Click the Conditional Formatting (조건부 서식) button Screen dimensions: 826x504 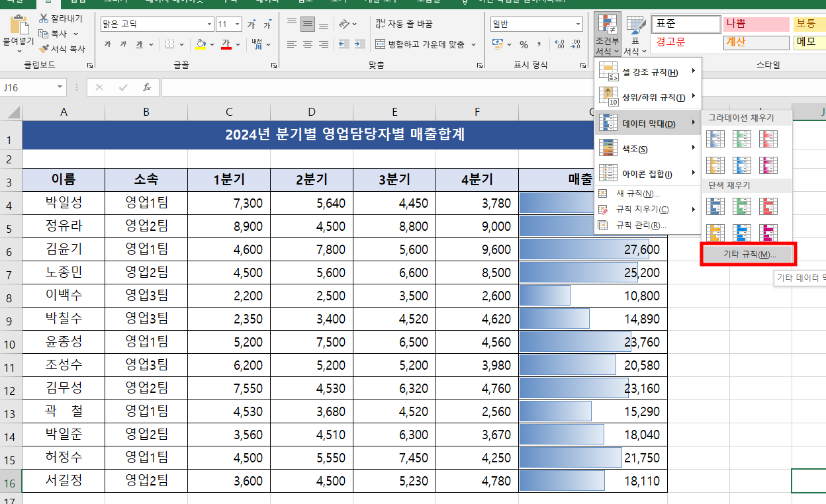coord(607,34)
